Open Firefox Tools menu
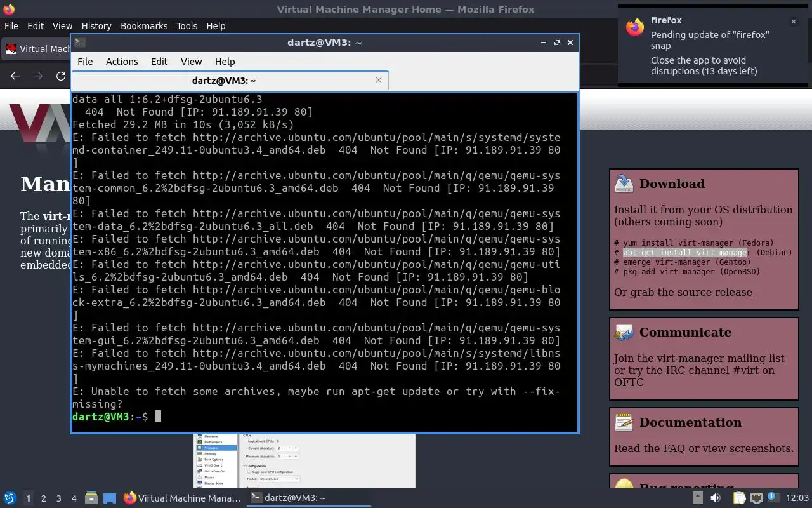The width and height of the screenshot is (812, 508). (x=187, y=26)
